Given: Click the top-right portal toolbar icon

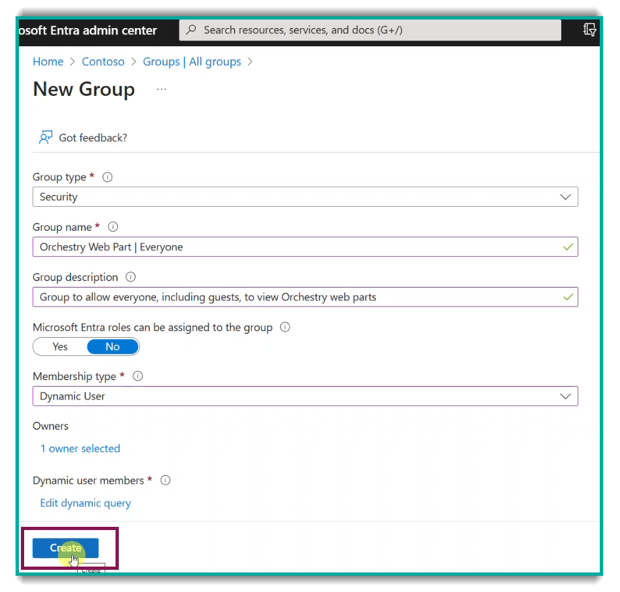Looking at the screenshot, I should (589, 31).
